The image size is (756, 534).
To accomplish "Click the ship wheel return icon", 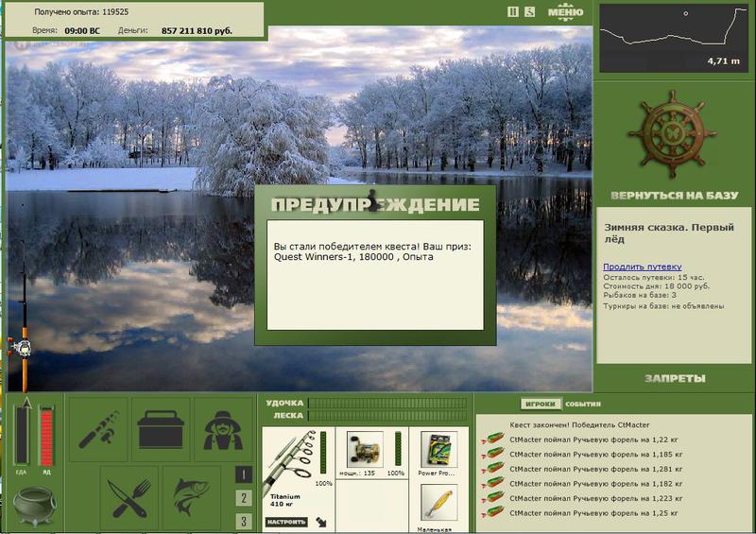I will pyautogui.click(x=672, y=133).
